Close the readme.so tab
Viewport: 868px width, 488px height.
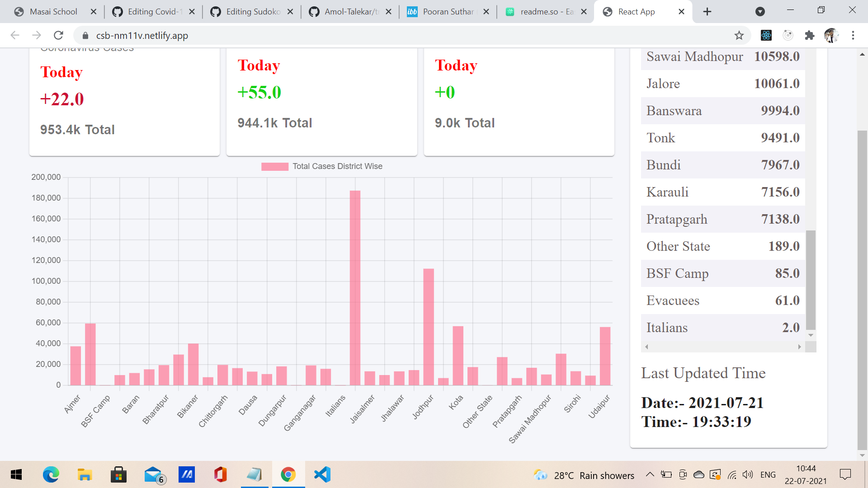pos(584,12)
